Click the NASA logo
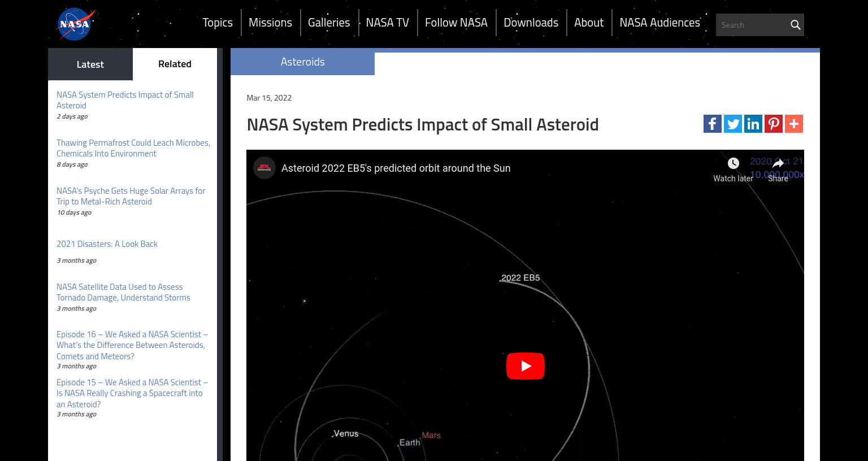Viewport: 868px width, 461px height. [76, 24]
